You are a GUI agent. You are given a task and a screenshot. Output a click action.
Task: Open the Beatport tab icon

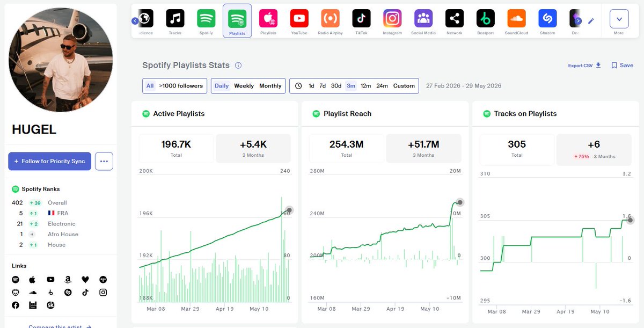pyautogui.click(x=486, y=19)
